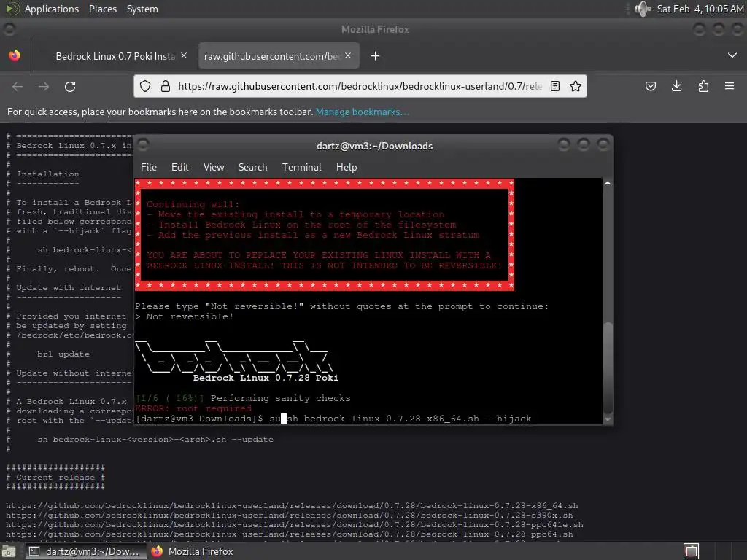Screen dimensions: 747x560
Task: Click terminal title 'dartz@vm3:~/Downloads'
Action: coord(374,146)
